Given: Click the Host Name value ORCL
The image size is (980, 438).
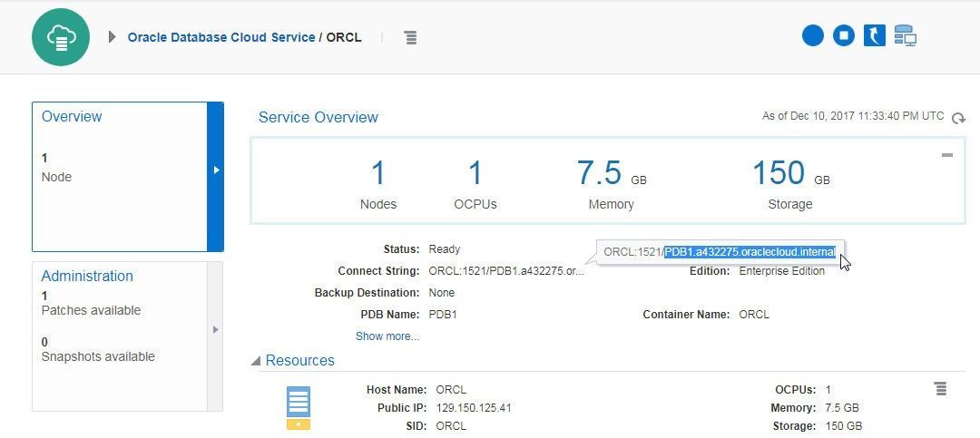Looking at the screenshot, I should click(x=451, y=390).
